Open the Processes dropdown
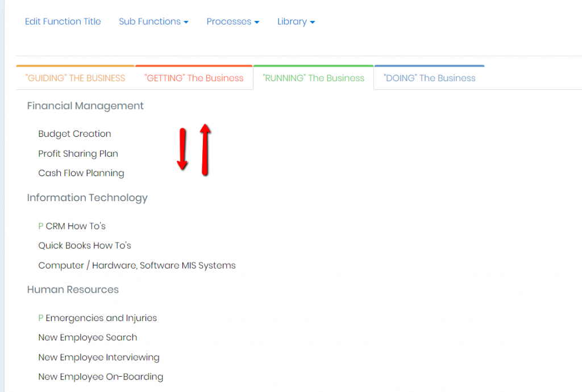This screenshot has height=392, width=582. coord(232,21)
